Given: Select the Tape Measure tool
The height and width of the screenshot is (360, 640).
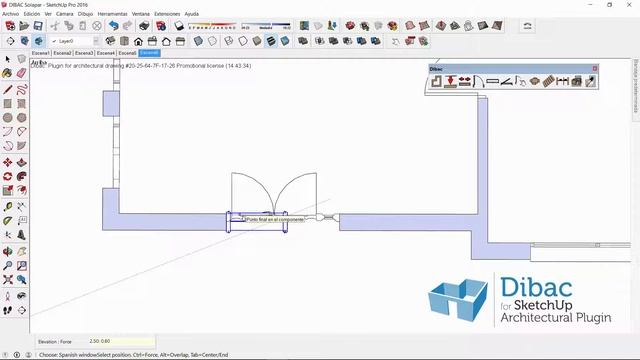Looking at the screenshot, I should point(7,207).
